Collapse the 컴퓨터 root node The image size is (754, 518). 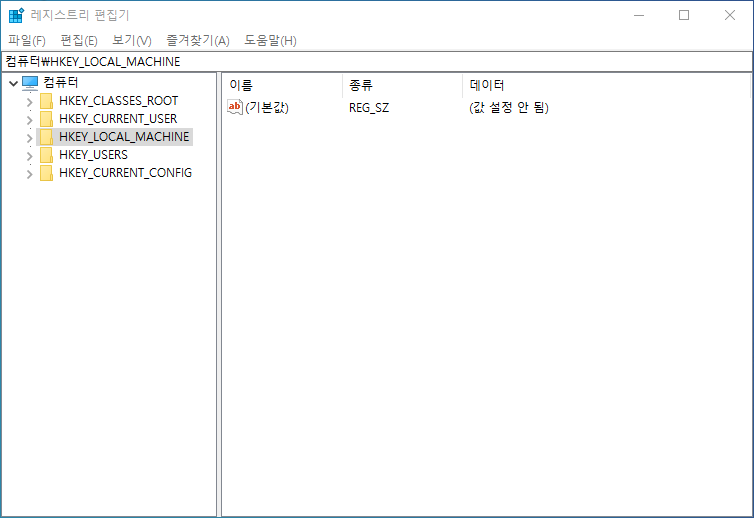coord(13,84)
